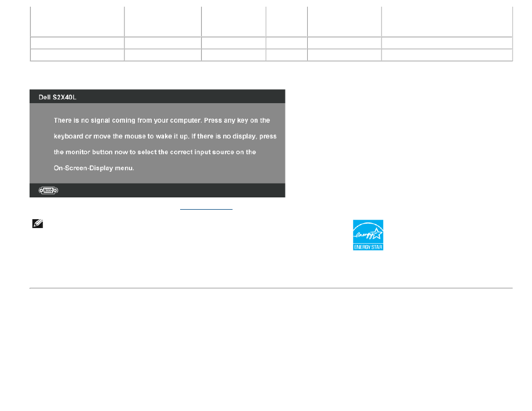532x411 pixels.
Task: Click the note pencil icon
Action: click(x=38, y=224)
